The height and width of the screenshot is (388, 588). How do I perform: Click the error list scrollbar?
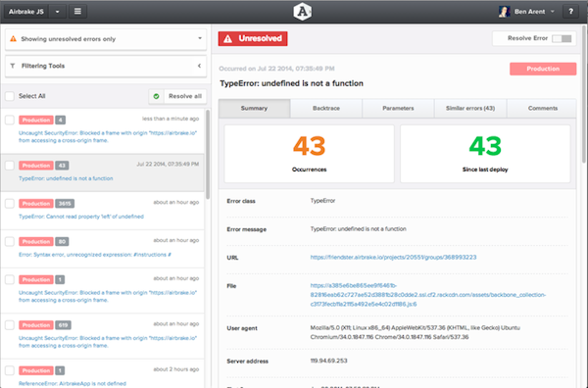point(208,155)
